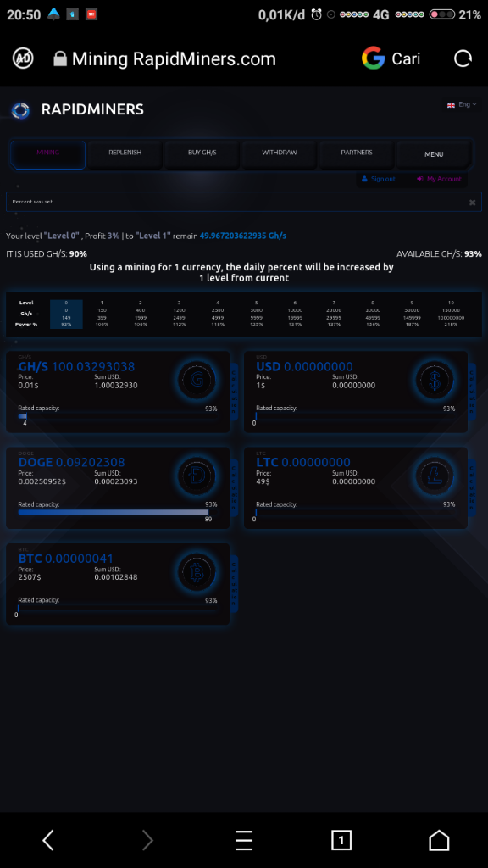
Task: Click the 'BTC 0.00000041' balance
Action: tap(66, 559)
